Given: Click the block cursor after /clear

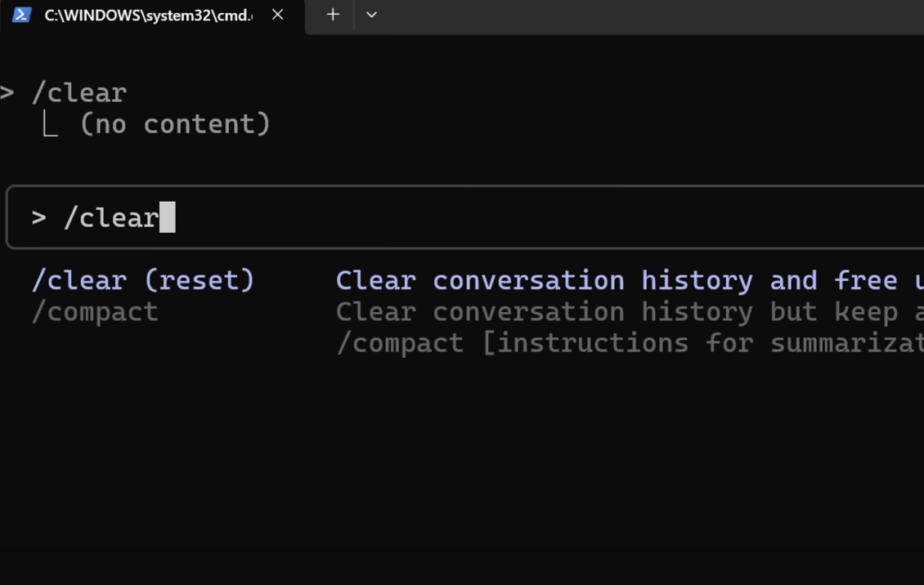Looking at the screenshot, I should click(x=168, y=218).
